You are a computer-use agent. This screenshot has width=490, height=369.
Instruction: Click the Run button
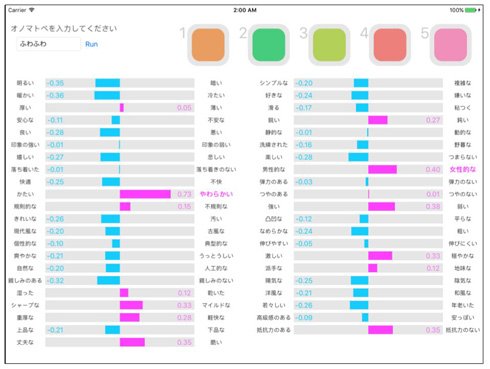(x=91, y=44)
